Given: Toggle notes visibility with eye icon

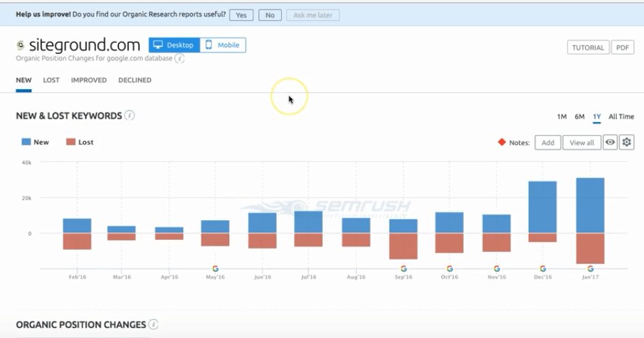Looking at the screenshot, I should click(610, 142).
